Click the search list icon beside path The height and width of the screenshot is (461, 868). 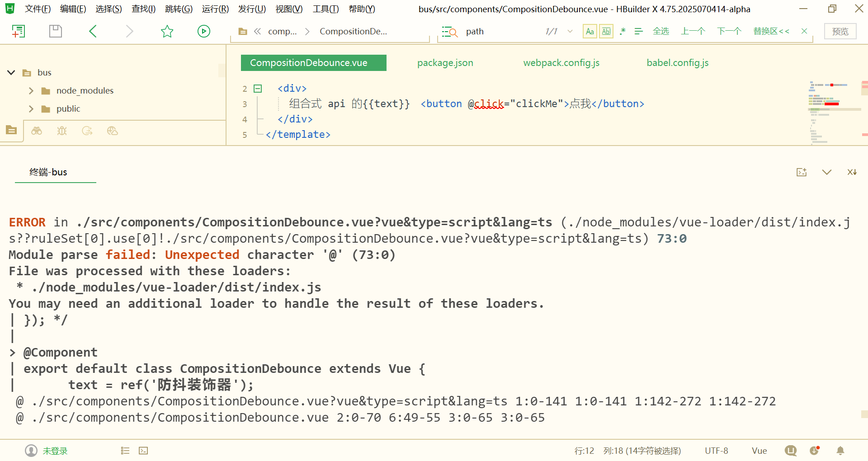pos(450,32)
